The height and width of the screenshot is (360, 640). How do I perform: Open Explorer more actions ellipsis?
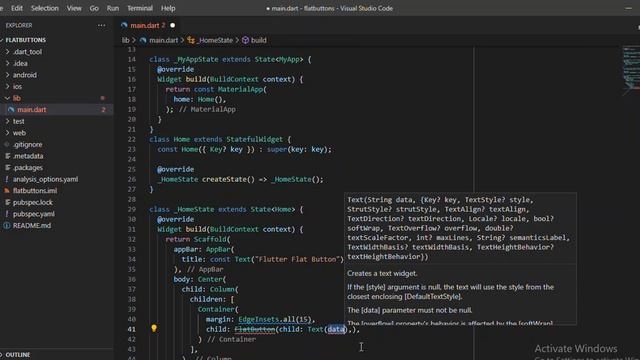click(101, 25)
